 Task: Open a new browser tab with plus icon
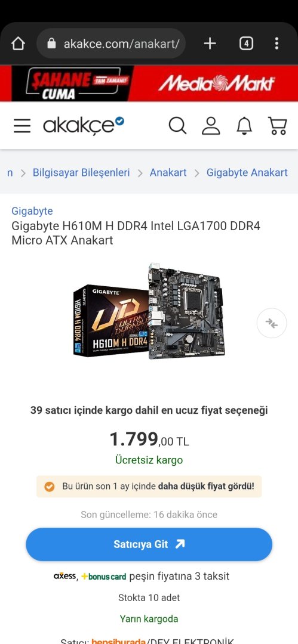(x=210, y=44)
